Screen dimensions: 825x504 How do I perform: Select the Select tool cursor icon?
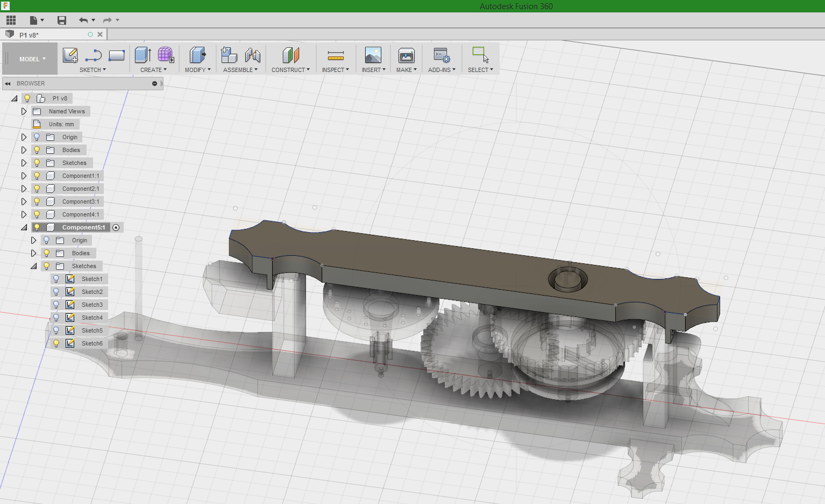pyautogui.click(x=480, y=55)
